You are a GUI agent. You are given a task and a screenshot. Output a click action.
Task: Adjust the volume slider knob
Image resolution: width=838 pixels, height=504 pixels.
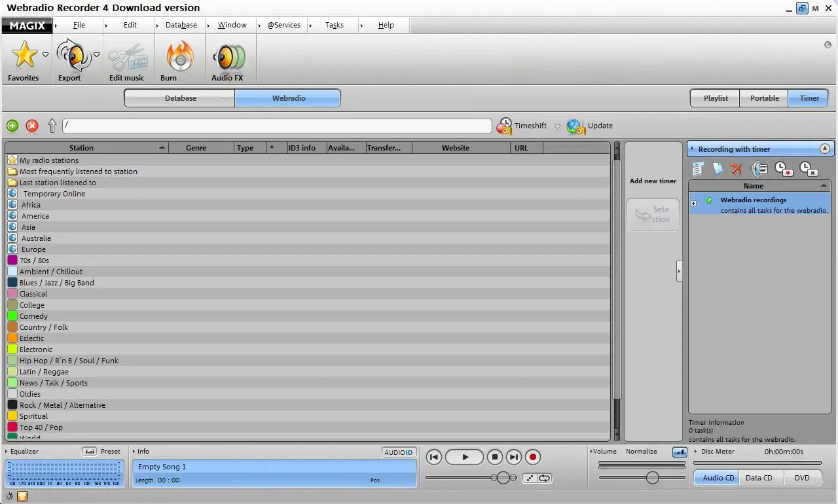click(x=652, y=478)
